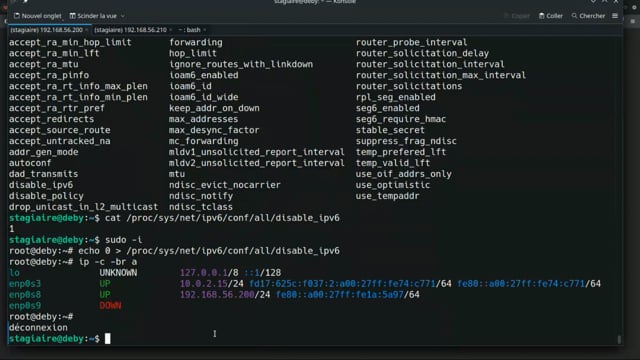Open the Chercher search tool
This screenshot has width=640, height=360.
[x=588, y=16]
